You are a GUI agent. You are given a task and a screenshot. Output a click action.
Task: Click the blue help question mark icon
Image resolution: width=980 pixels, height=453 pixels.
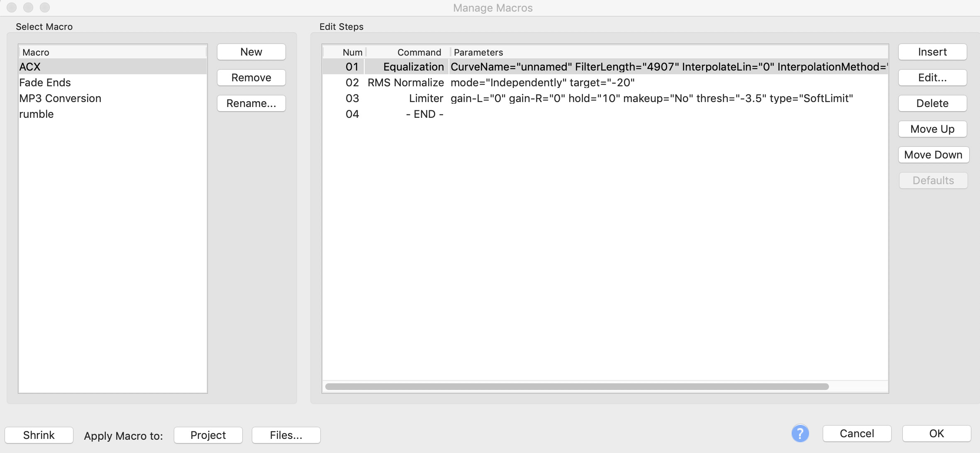pyautogui.click(x=800, y=434)
